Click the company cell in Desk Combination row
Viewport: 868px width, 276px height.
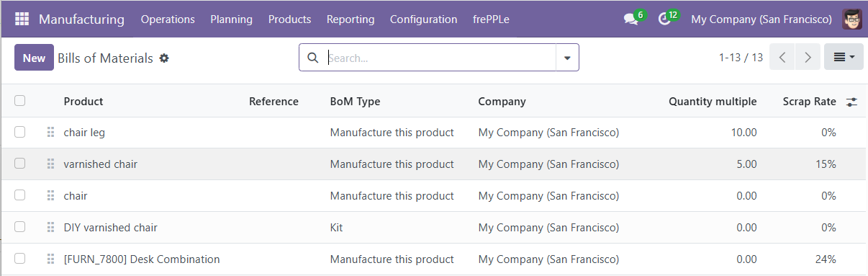pyautogui.click(x=549, y=259)
